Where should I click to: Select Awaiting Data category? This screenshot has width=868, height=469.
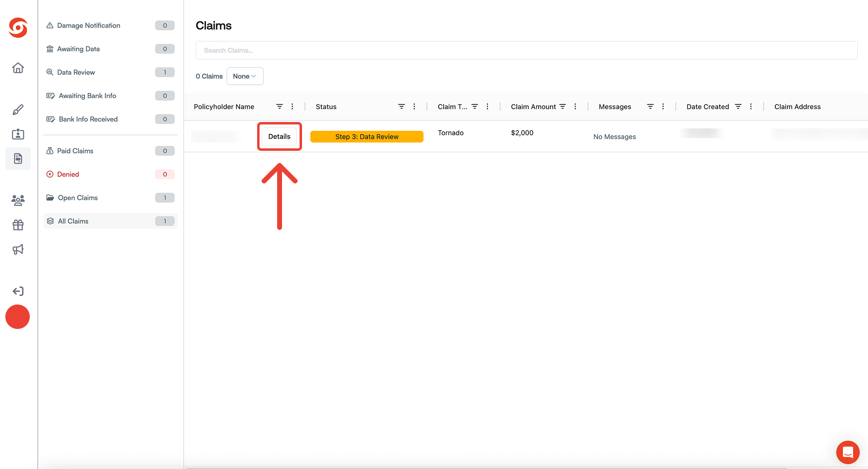pos(110,49)
